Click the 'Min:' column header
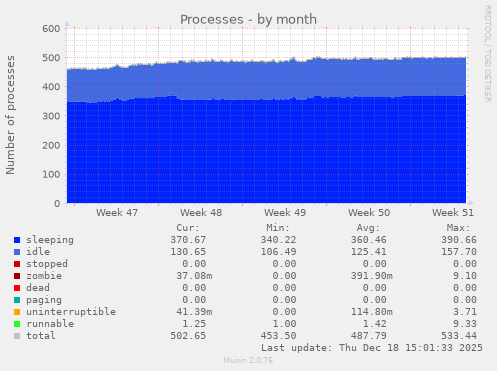Screen dimensions: 497x371 [x=278, y=228]
